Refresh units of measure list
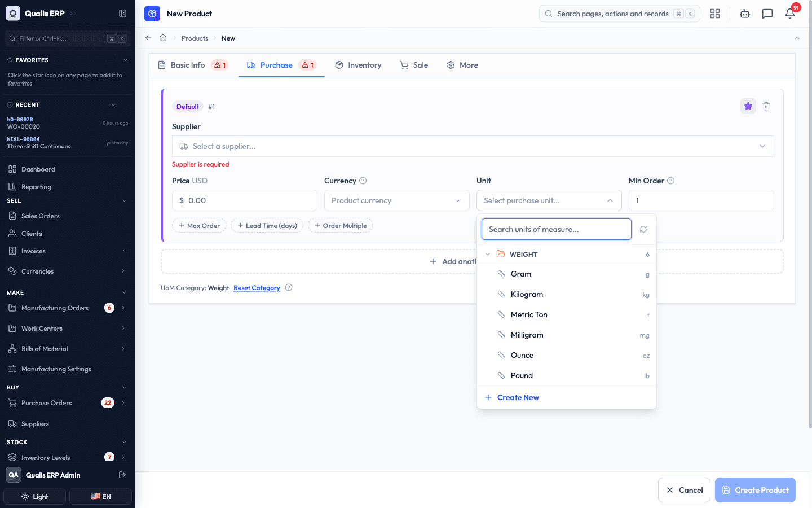This screenshot has width=812, height=508. coord(643,229)
